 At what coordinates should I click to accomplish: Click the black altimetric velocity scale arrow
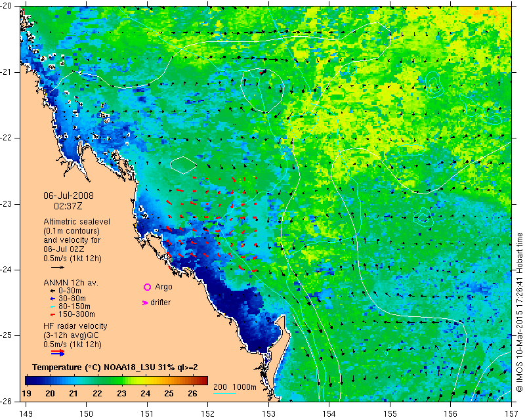tap(58, 267)
